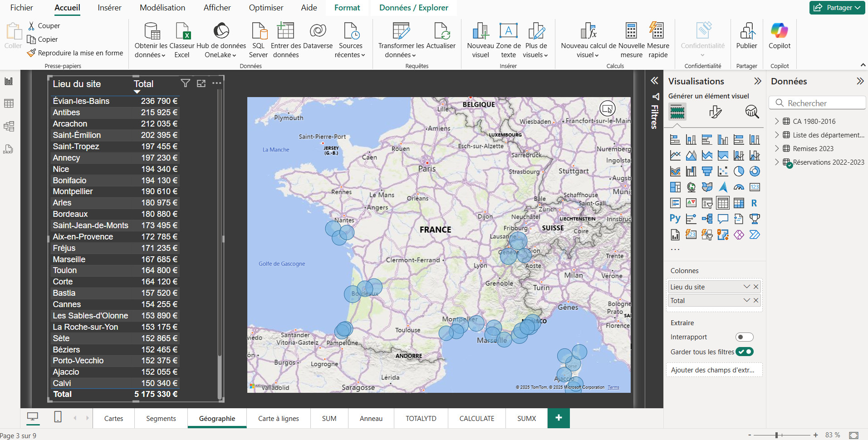This screenshot has width=868, height=440.
Task: Adjust the zoom slider in status bar
Action: pos(777,435)
